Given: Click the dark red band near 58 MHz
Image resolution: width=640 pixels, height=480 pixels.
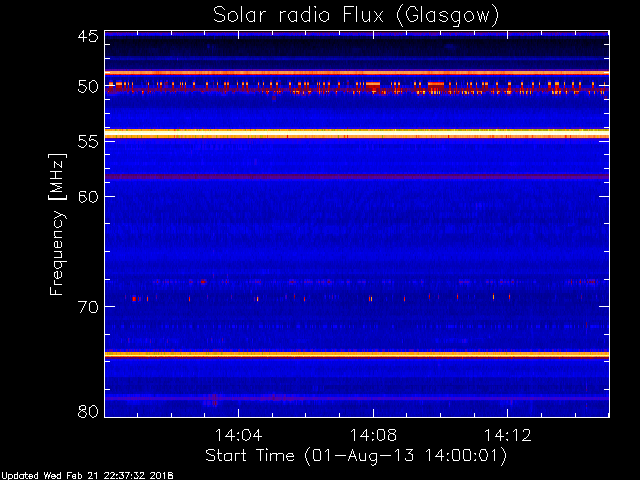Looking at the screenshot, I should 357,177.
